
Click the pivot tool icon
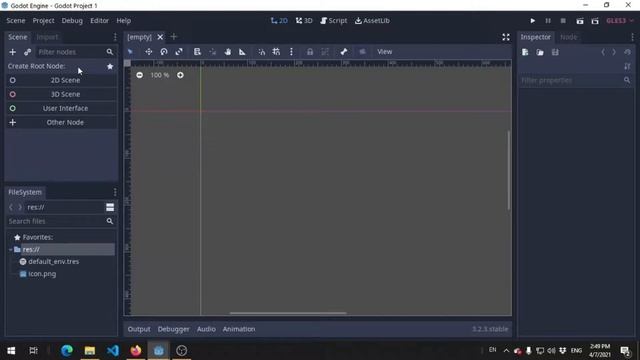(x=213, y=52)
